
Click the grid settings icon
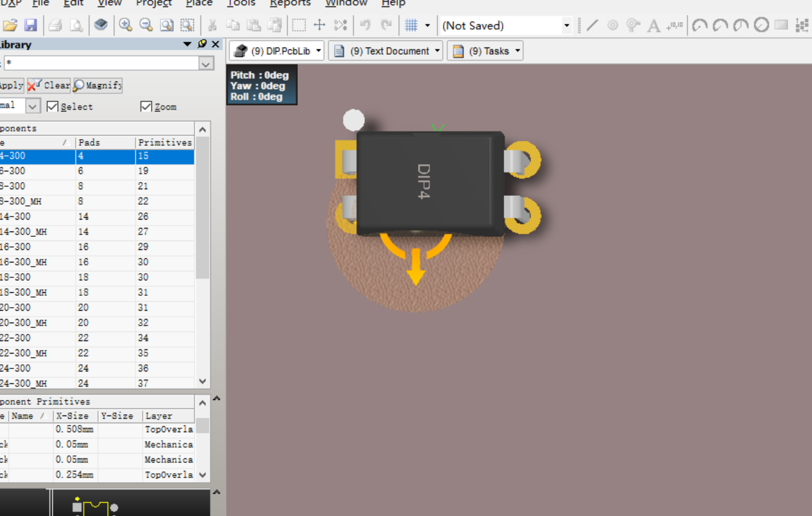click(411, 25)
